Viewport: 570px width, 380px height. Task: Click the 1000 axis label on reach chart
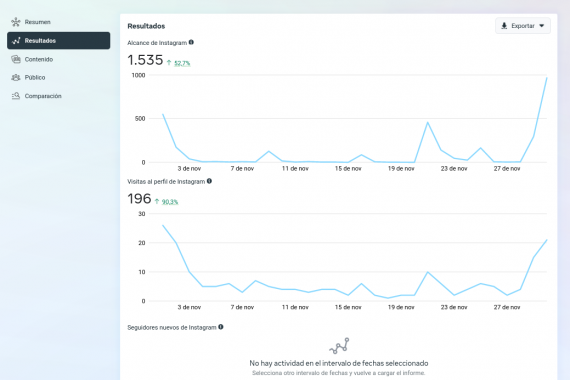click(x=138, y=75)
